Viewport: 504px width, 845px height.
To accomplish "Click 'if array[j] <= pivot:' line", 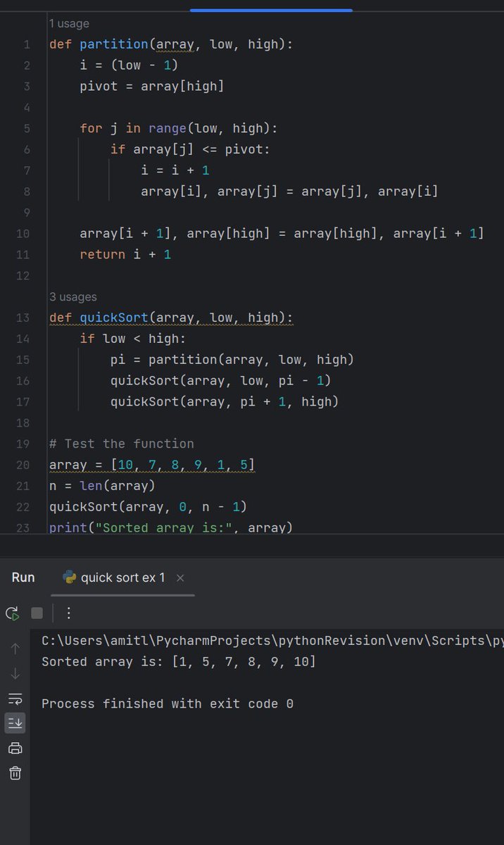I will 190,149.
